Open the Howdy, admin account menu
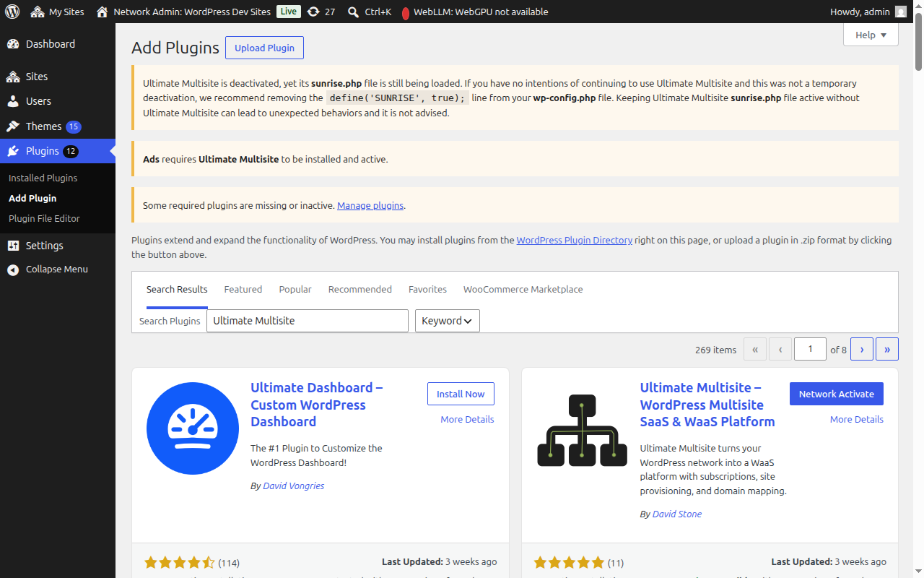924x578 pixels. click(x=868, y=12)
